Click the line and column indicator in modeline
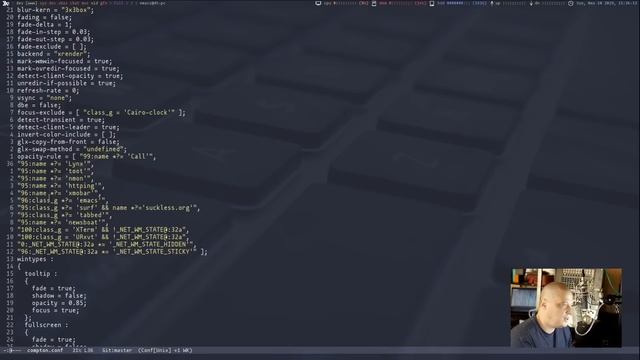Screen dimensions: 640x360 83,350
